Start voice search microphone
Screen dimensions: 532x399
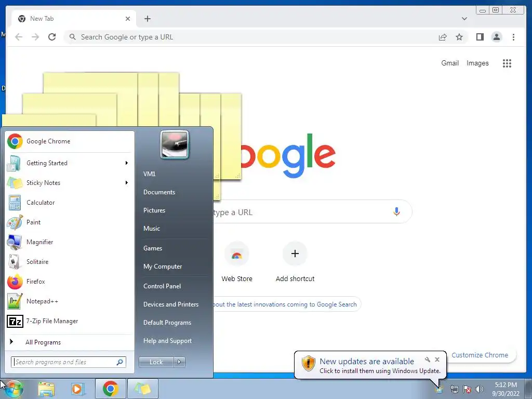click(396, 212)
